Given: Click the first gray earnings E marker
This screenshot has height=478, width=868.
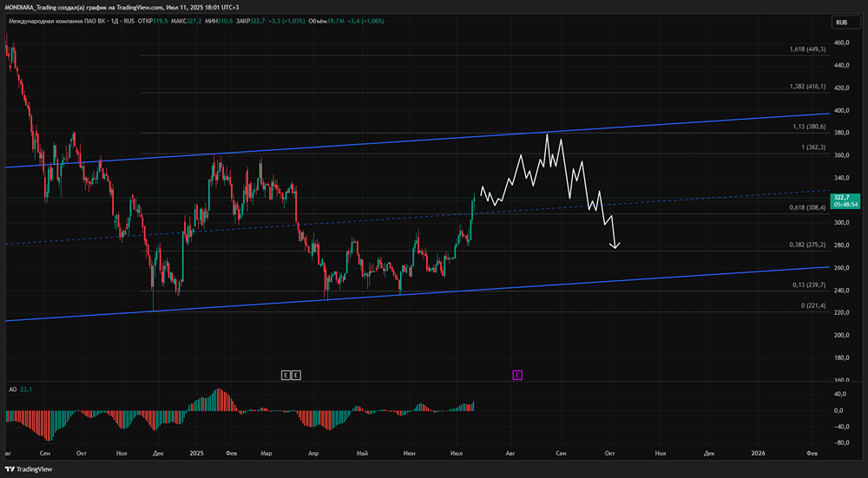Looking at the screenshot, I should [285, 375].
